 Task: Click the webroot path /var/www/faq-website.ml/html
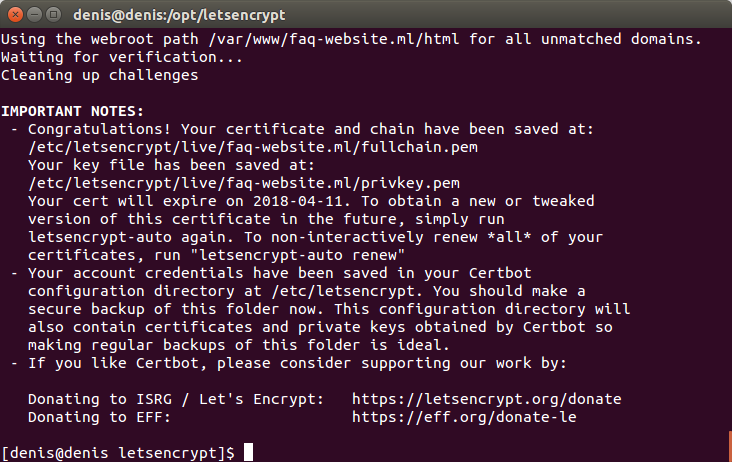[x=334, y=39]
